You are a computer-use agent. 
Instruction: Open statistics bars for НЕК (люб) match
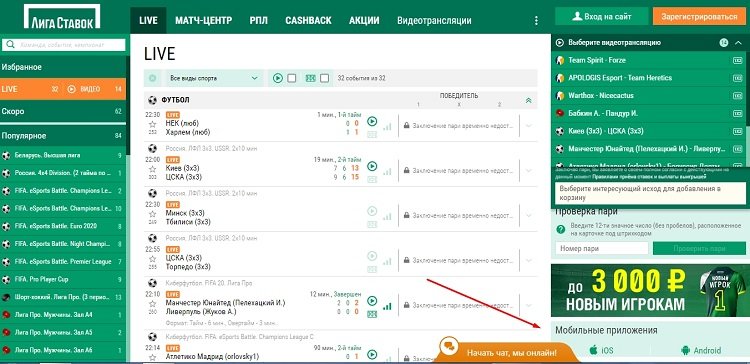[387, 127]
